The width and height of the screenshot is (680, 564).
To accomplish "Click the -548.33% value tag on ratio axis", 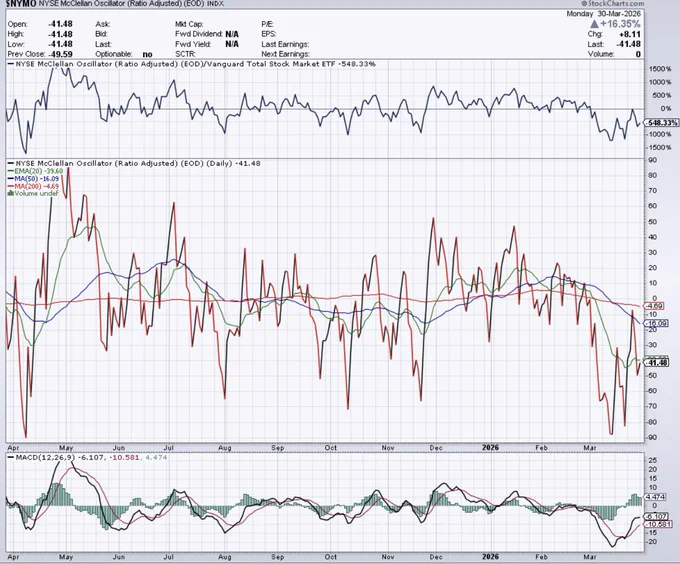I will [661, 123].
